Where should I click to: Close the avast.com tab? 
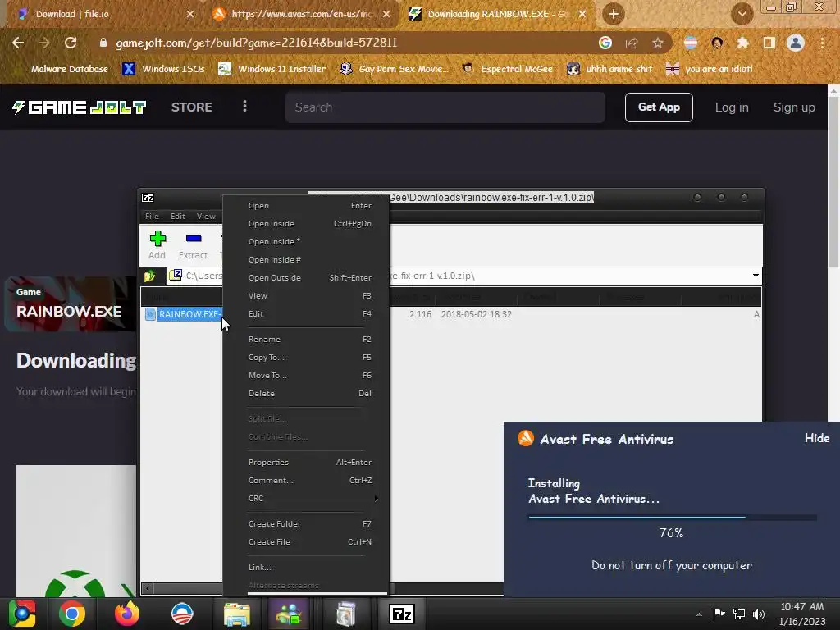pos(386,14)
